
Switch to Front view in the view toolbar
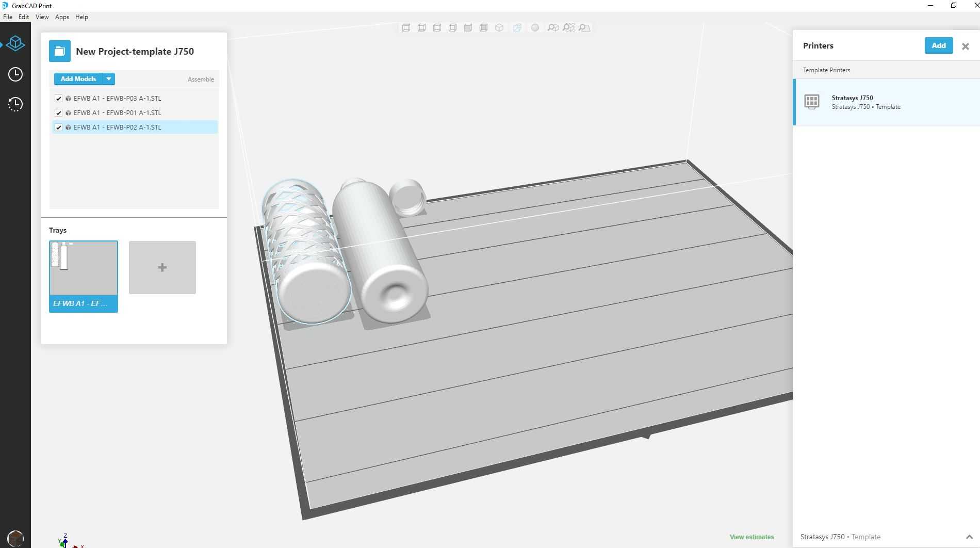coord(406,28)
